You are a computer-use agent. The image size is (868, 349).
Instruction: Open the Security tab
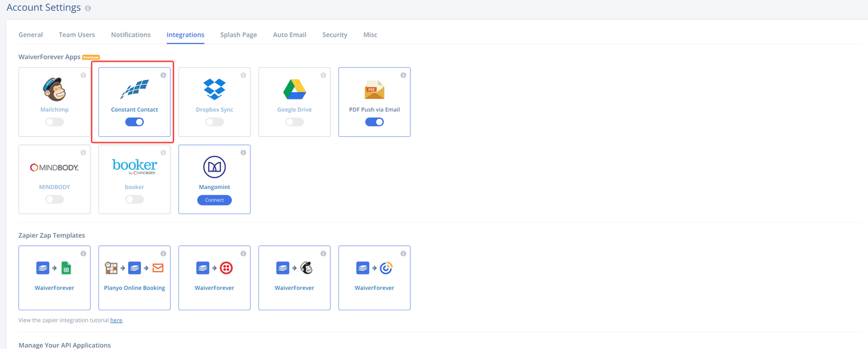pyautogui.click(x=335, y=35)
